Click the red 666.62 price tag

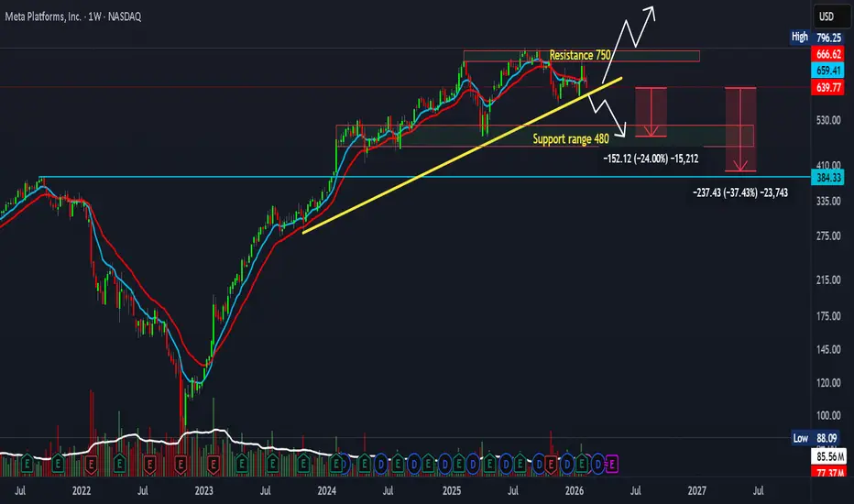pos(827,54)
